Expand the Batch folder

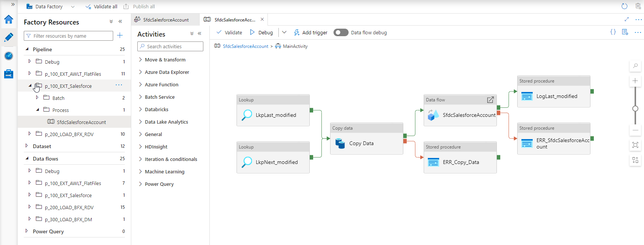(37, 98)
